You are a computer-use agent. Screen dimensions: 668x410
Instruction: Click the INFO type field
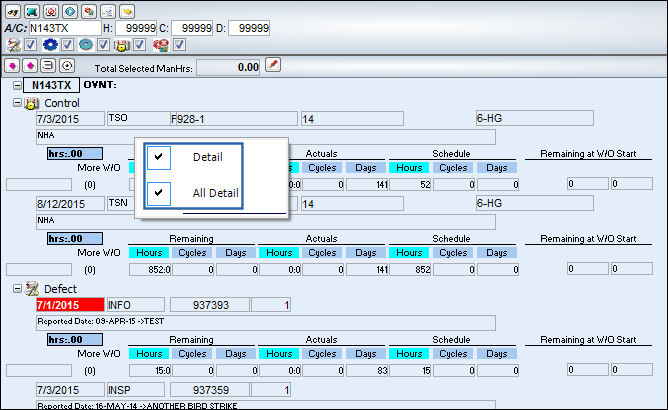click(135, 305)
